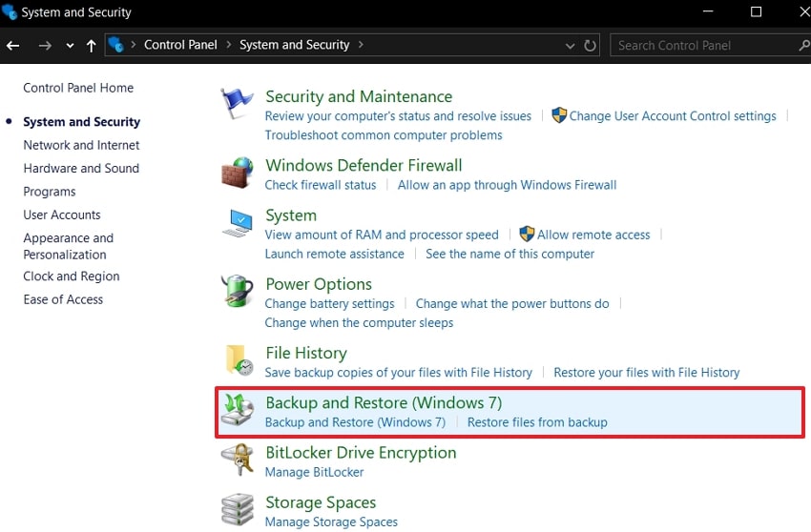
Task: Click the Power Options battery icon
Action: pos(237,293)
